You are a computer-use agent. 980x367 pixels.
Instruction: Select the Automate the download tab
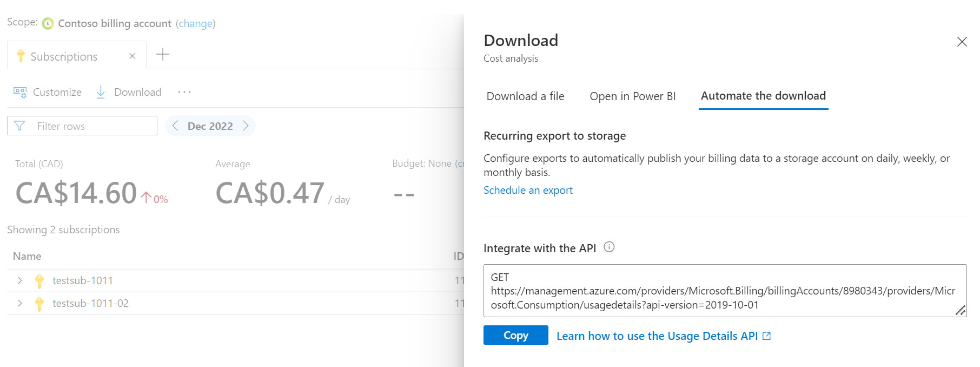click(x=763, y=96)
